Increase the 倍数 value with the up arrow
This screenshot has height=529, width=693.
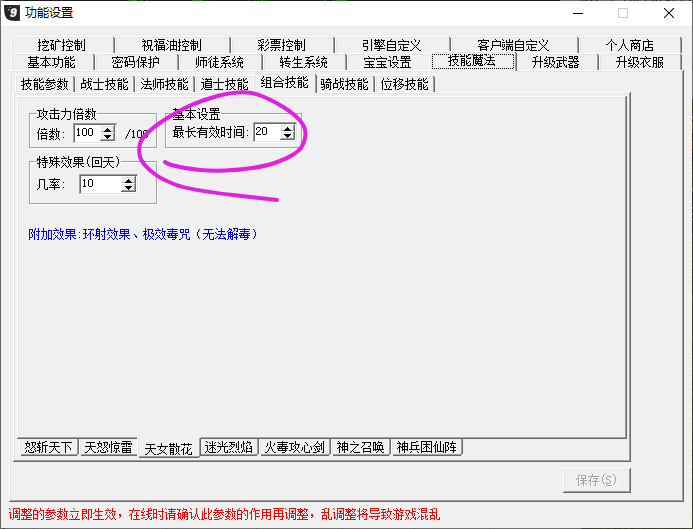[x=108, y=129]
